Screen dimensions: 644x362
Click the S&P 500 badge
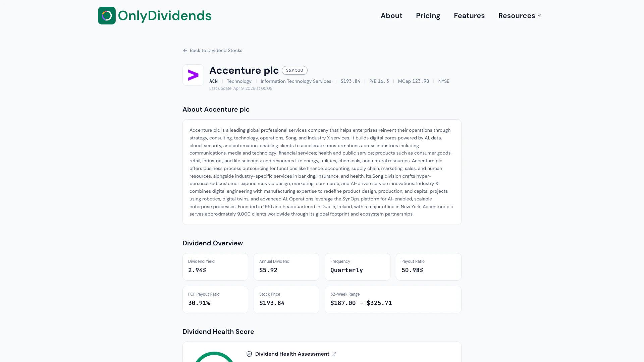[294, 70]
